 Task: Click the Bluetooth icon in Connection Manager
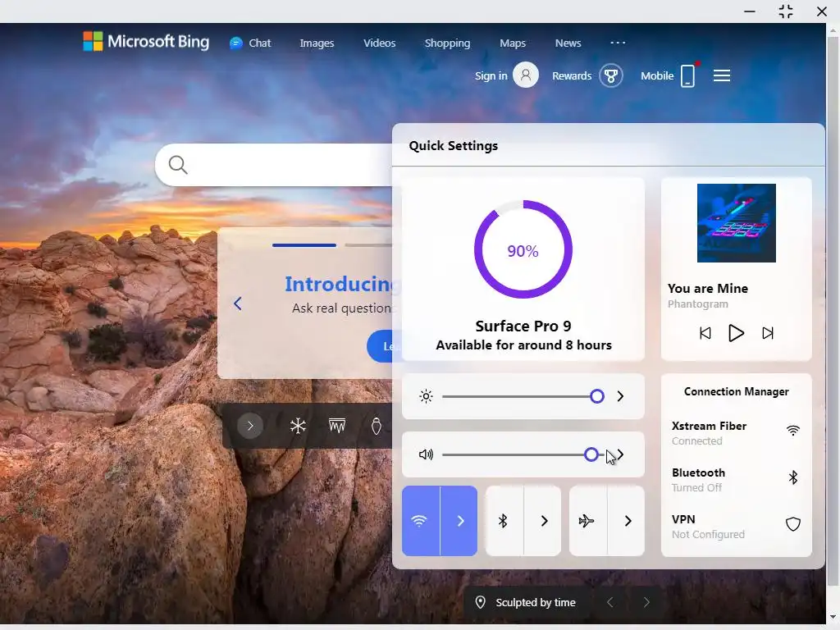(x=793, y=477)
